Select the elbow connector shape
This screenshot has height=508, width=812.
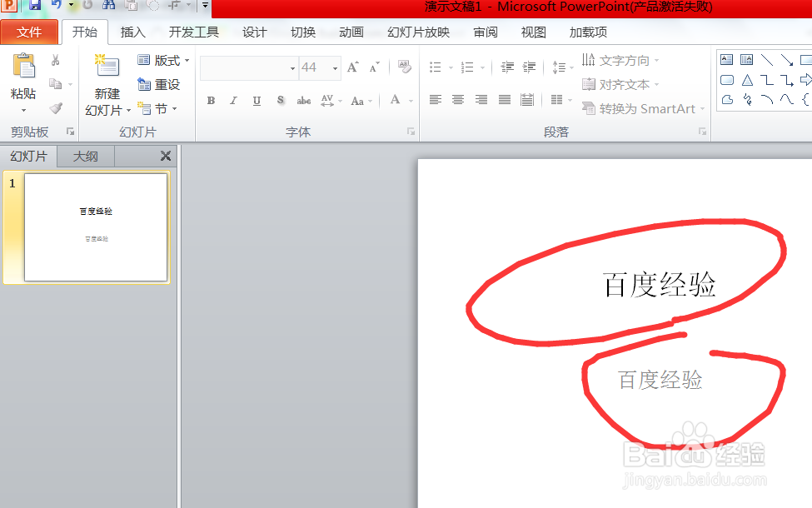click(x=767, y=80)
